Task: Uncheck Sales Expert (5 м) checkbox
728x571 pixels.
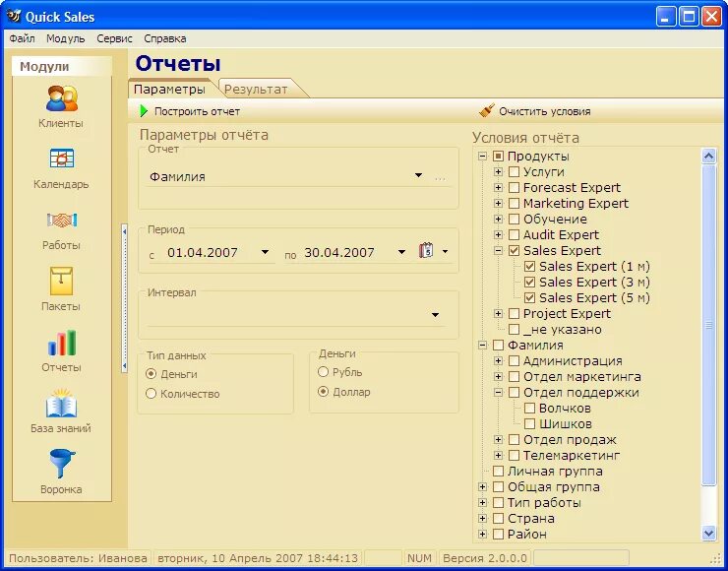Action: pos(529,298)
